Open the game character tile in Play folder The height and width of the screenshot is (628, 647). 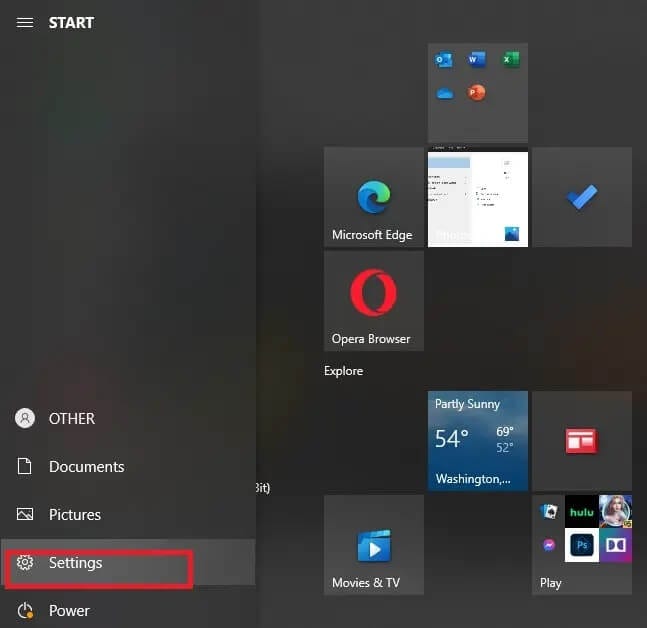click(x=615, y=512)
